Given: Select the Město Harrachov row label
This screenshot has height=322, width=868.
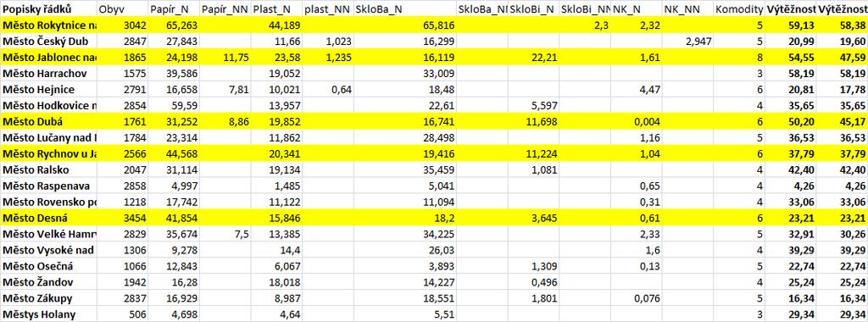Looking at the screenshot, I should (x=48, y=73).
